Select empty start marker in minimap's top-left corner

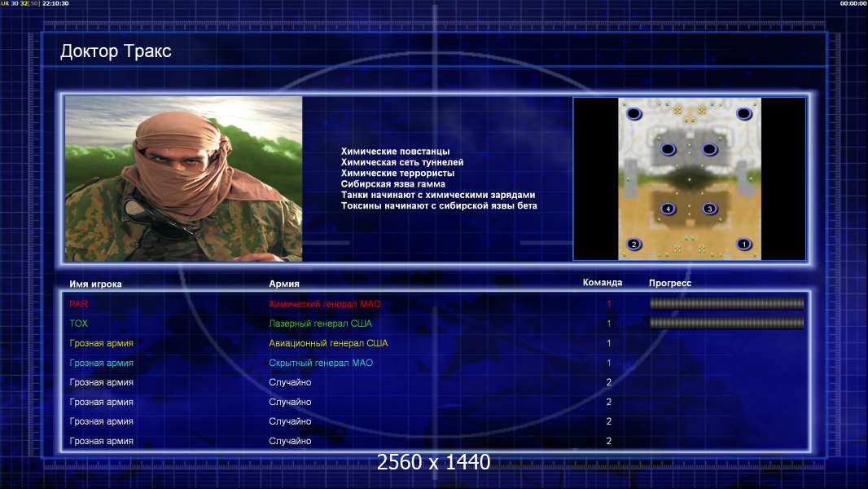633,114
